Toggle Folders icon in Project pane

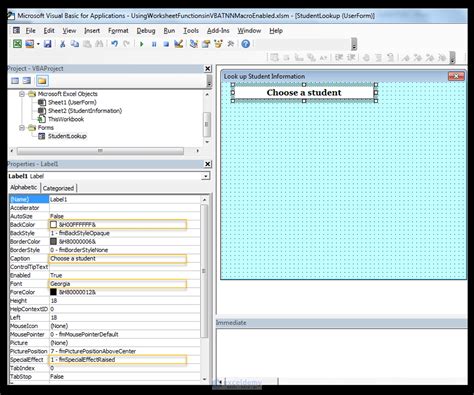click(42, 81)
